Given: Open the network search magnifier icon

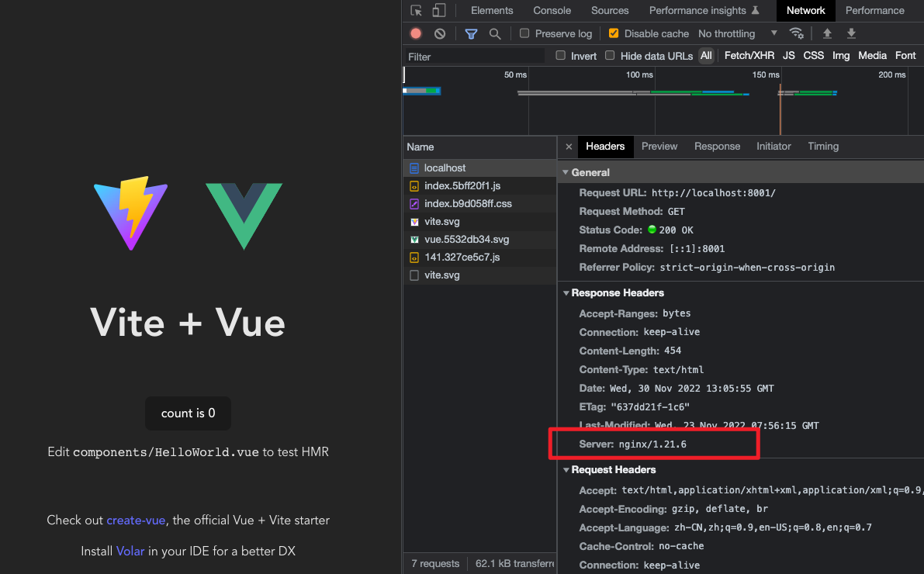Looking at the screenshot, I should tap(495, 33).
